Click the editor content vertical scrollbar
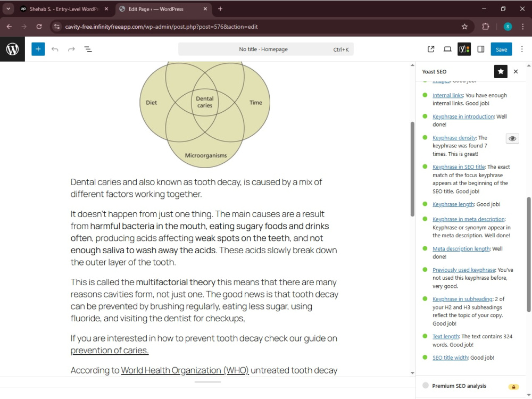Viewport: 532px width, 399px height. pos(412,169)
